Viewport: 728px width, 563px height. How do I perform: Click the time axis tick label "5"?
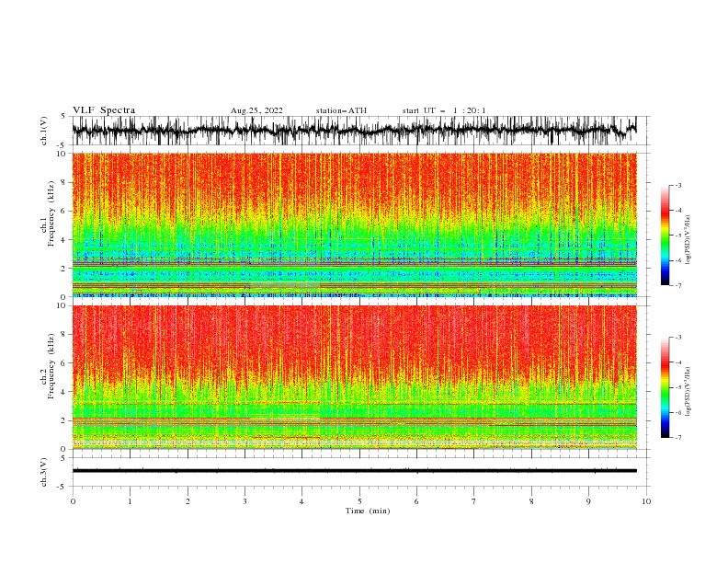359,501
